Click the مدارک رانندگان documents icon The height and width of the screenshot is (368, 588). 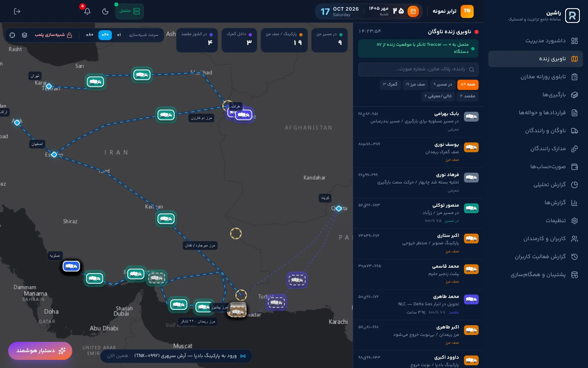point(574,149)
